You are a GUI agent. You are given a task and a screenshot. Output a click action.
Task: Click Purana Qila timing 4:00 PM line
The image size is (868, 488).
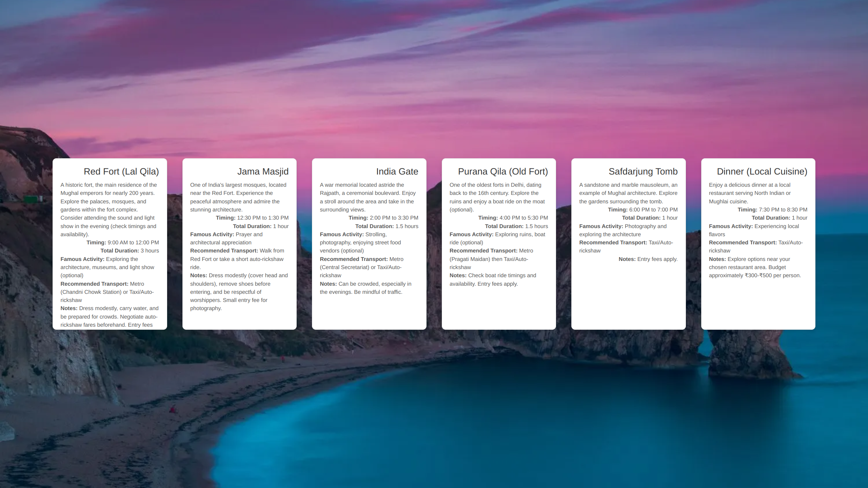[x=513, y=218]
